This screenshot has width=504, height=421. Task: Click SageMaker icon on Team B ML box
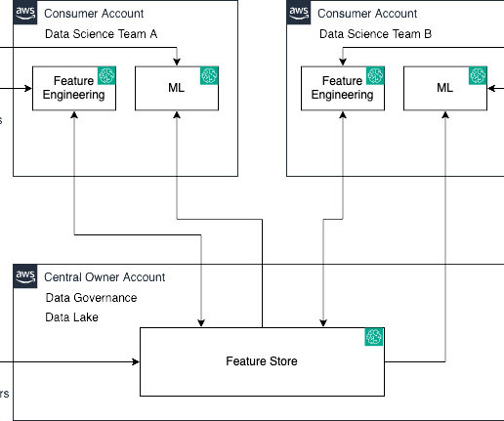click(478, 75)
